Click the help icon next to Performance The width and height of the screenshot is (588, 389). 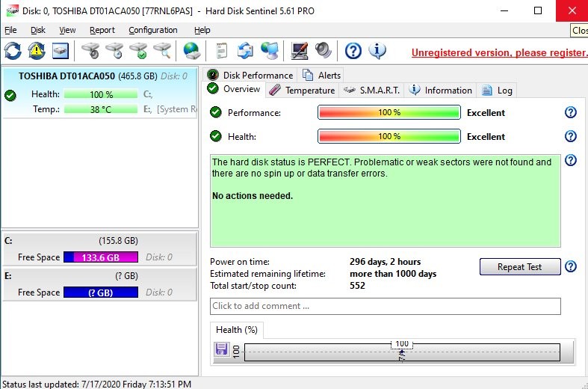pyautogui.click(x=570, y=112)
